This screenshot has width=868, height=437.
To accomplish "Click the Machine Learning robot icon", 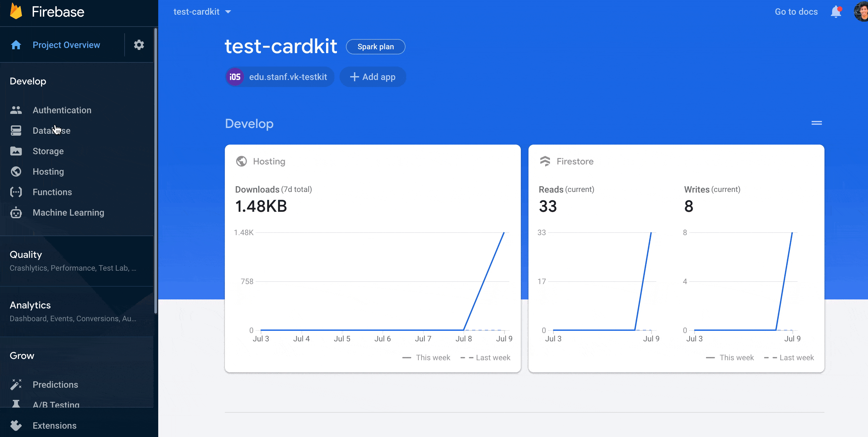I will click(x=16, y=213).
